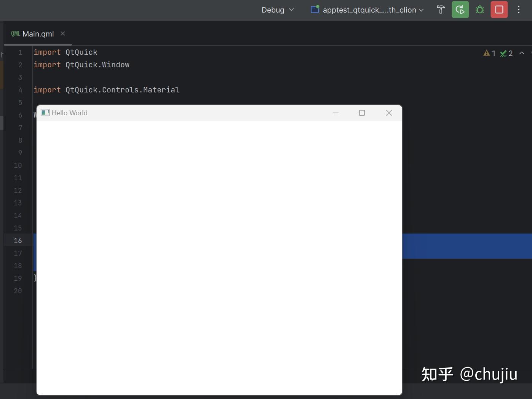Select line number 16 in the gutter
Image resolution: width=532 pixels, height=399 pixels.
[x=18, y=240]
